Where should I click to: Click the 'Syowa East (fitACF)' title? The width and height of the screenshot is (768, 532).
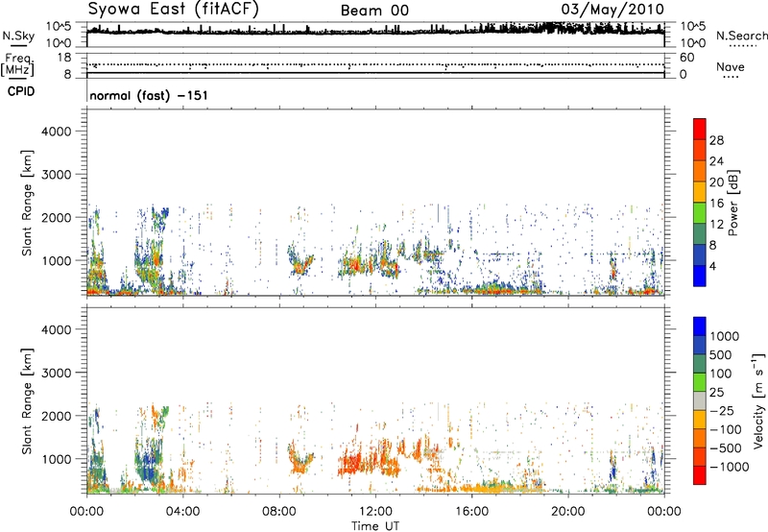(174, 9)
